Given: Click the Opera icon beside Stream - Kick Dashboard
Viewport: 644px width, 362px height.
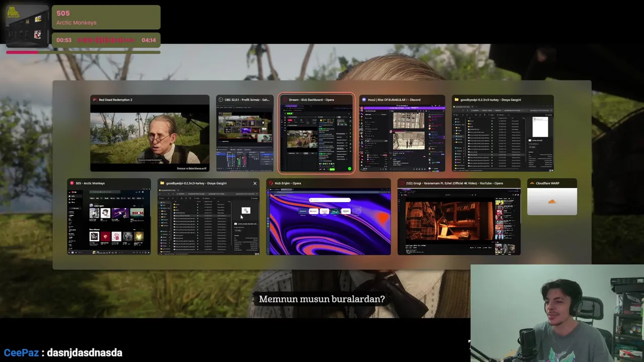Looking at the screenshot, I should [284, 100].
